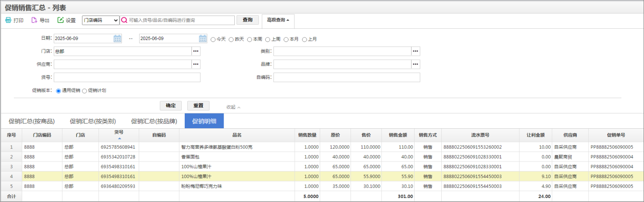This screenshot has width=644, height=202.
Task: Click the 门店 input containing 总部
Action: pyautogui.click(x=123, y=51)
